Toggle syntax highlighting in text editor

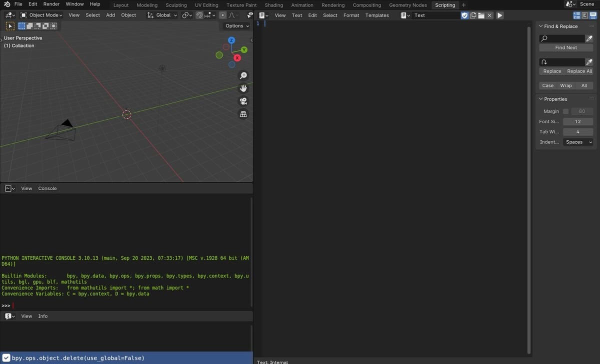click(593, 15)
